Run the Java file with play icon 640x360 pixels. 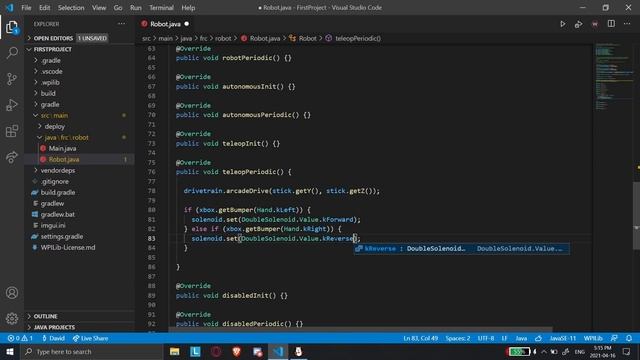pyautogui.click(x=563, y=24)
